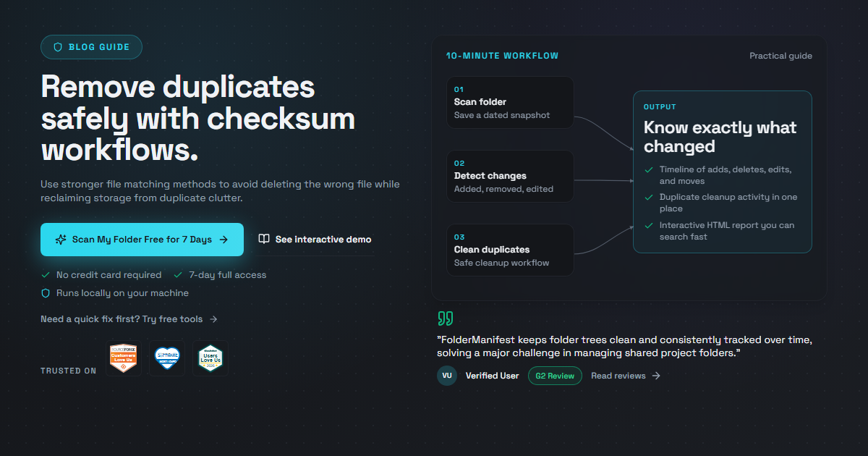
Task: Select the 03 Clean duplicates step card
Action: tap(510, 250)
